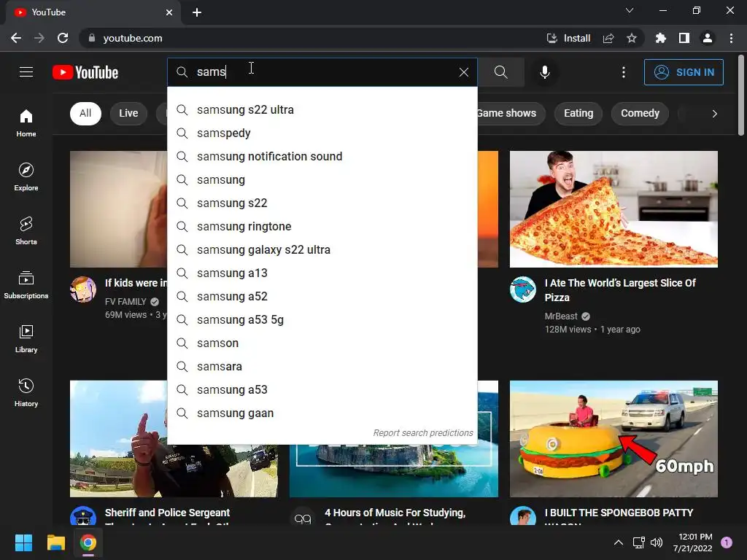Open File Explorer from taskbar

point(55,542)
